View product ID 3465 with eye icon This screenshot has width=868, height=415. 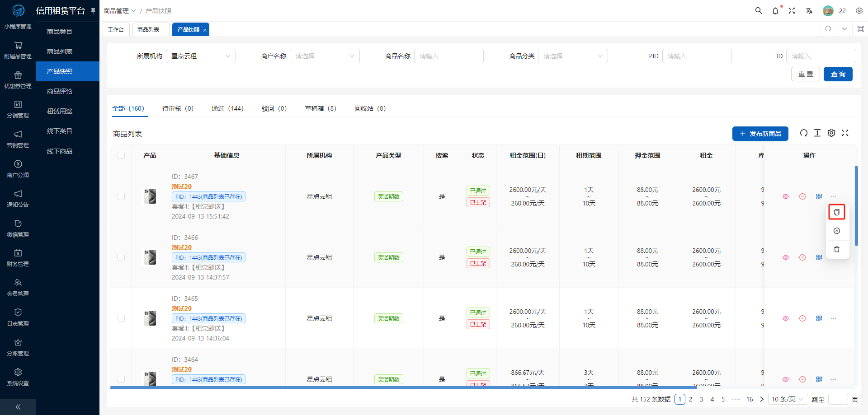click(x=786, y=318)
